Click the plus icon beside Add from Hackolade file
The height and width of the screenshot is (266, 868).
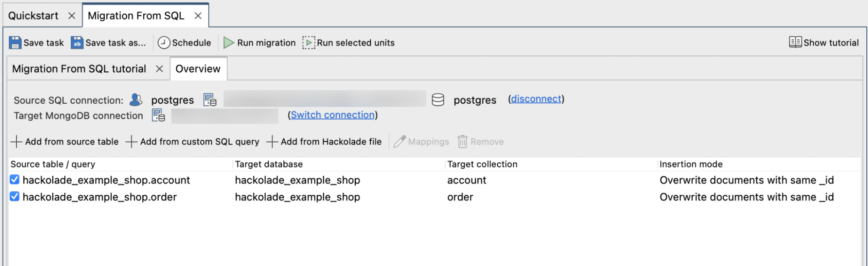(272, 141)
